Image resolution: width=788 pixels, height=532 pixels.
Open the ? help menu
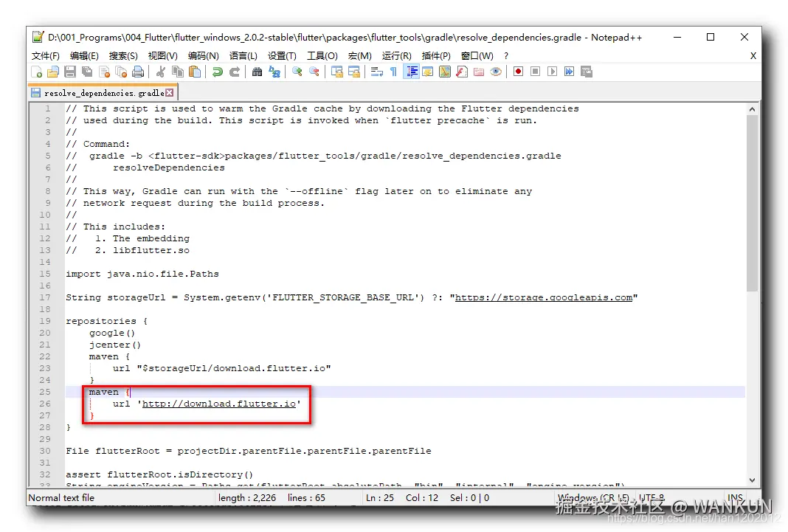[506, 56]
